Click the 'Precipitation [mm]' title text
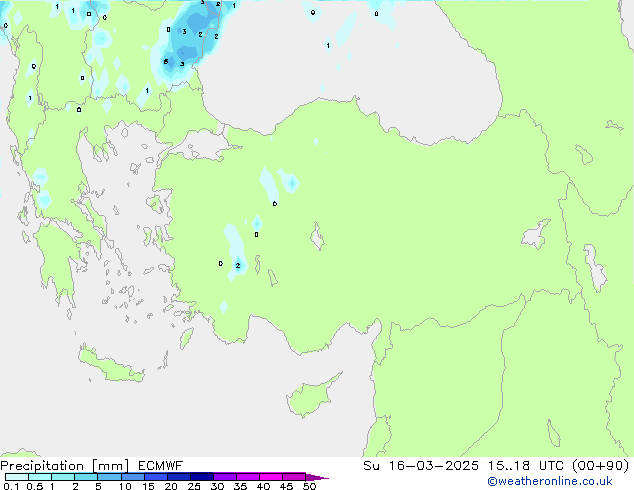The height and width of the screenshot is (490, 634). (64, 466)
